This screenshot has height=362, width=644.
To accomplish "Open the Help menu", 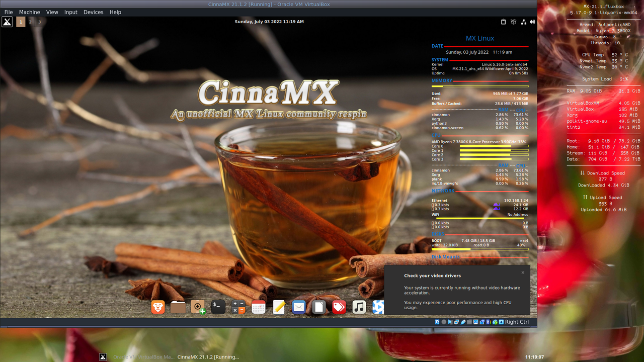I will (x=115, y=12).
